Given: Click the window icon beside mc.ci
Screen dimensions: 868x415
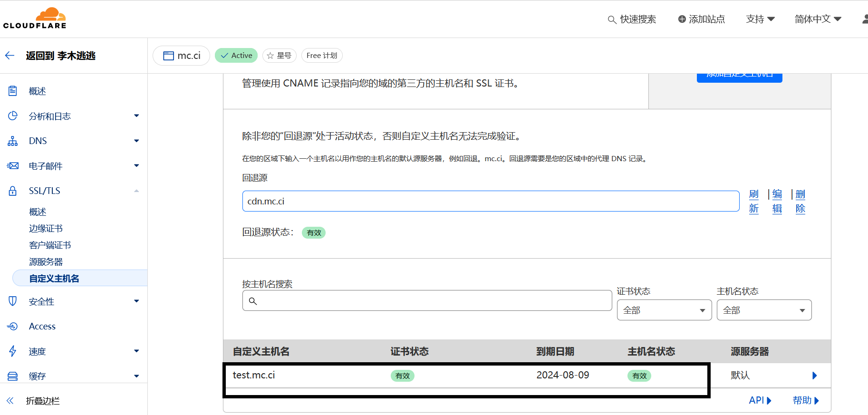Looking at the screenshot, I should click(x=168, y=56).
